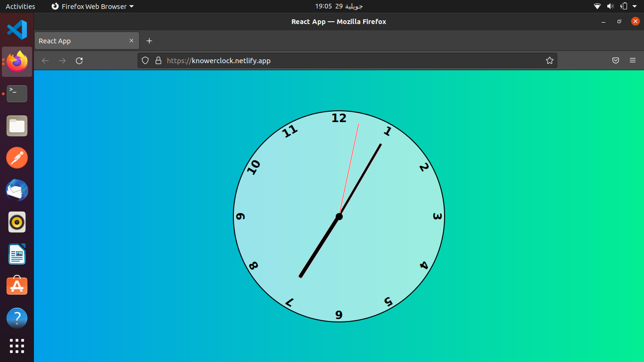
Task: Open the system status menu dropdown arrow
Action: pos(635,6)
